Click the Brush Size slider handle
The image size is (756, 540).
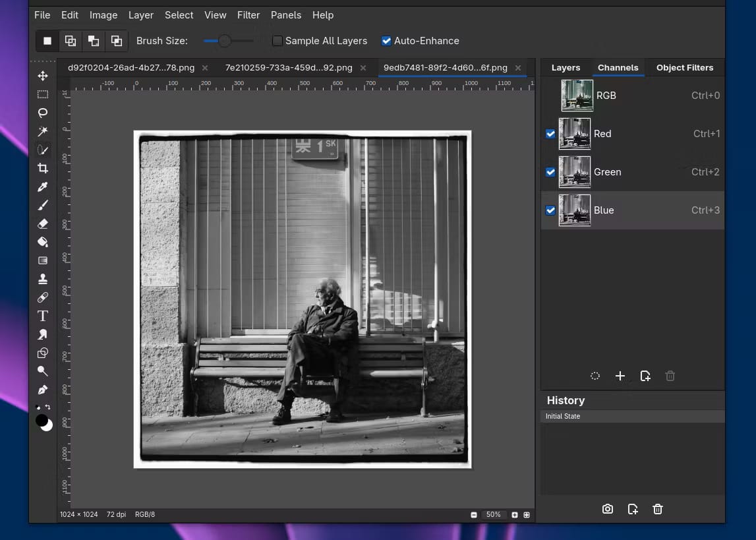click(x=225, y=41)
